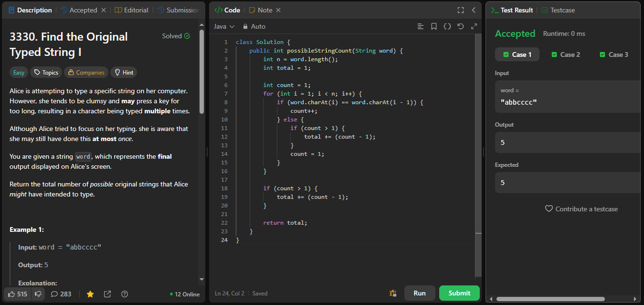Click the share external-link icon
Image resolution: width=644 pixels, height=305 pixels.
pos(107,294)
